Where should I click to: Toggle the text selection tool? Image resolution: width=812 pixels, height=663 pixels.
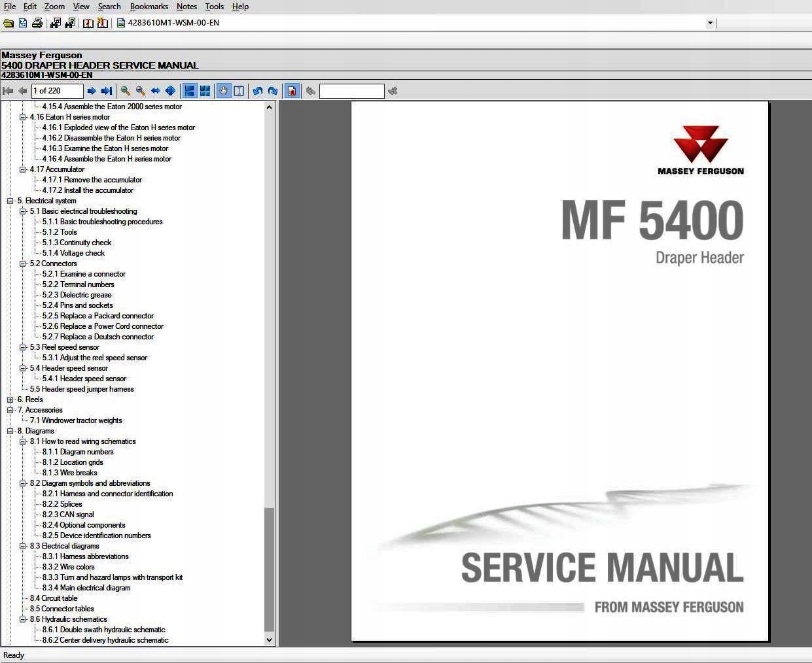point(239,91)
